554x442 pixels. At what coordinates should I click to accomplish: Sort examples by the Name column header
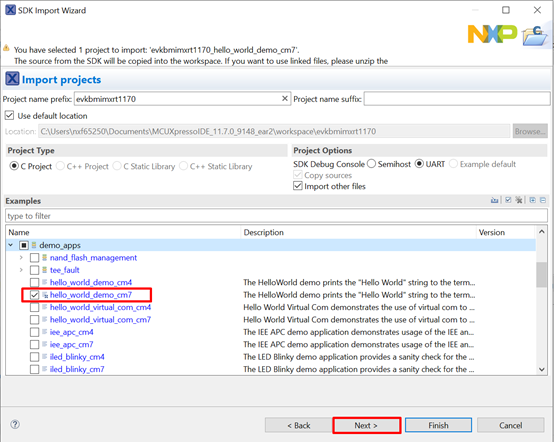coord(123,232)
